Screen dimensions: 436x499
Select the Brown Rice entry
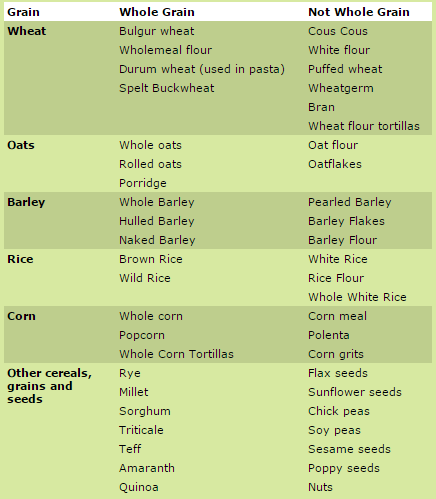click(x=151, y=259)
